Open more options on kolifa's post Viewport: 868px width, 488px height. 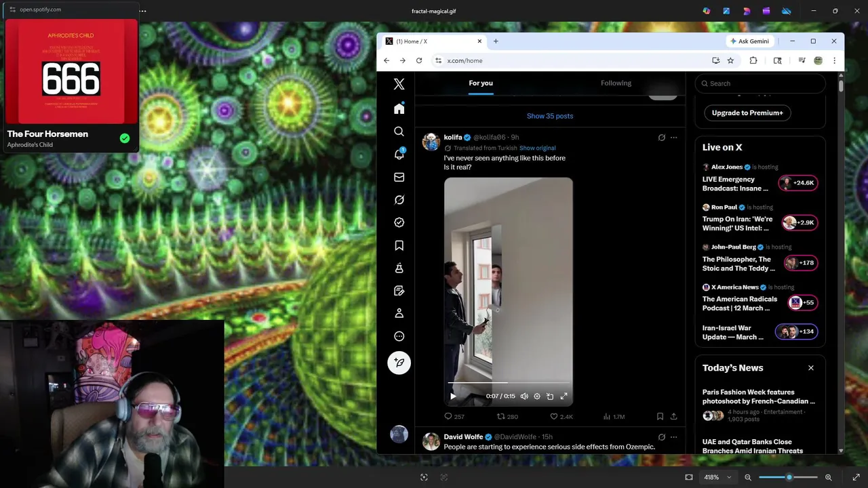673,138
